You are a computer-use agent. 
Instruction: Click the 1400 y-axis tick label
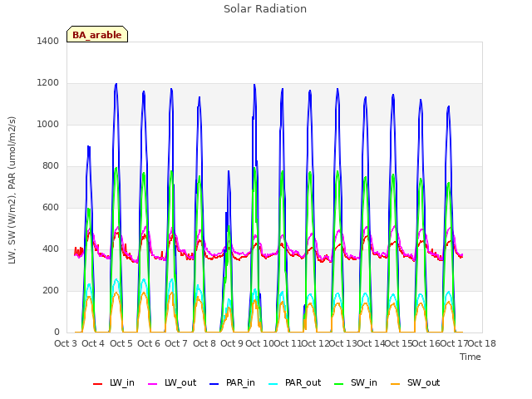[48, 41]
